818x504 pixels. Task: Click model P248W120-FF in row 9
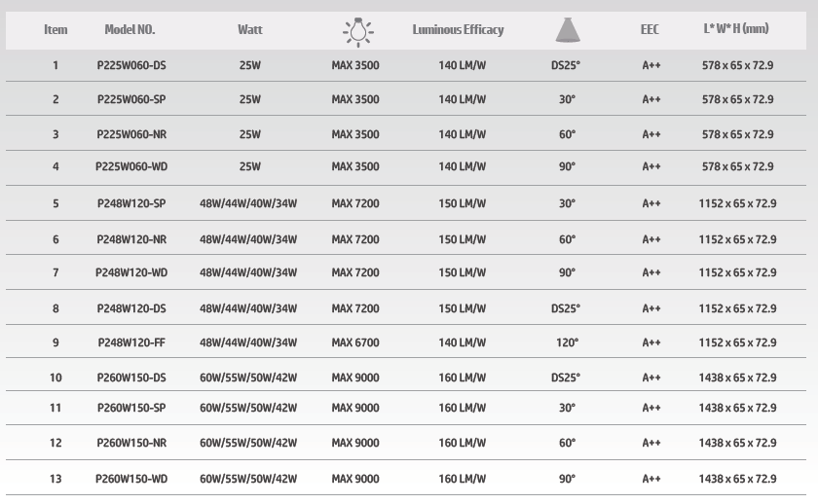tap(131, 342)
